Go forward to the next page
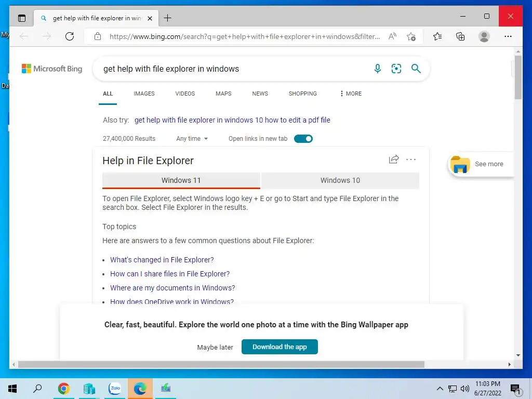This screenshot has height=399, width=532. pyautogui.click(x=47, y=36)
